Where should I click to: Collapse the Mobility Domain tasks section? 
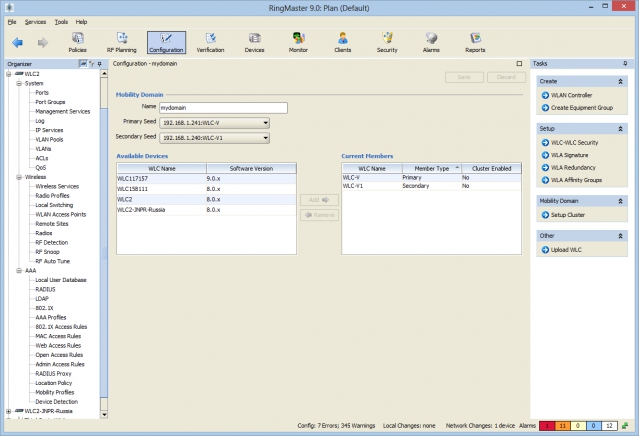[620, 201]
